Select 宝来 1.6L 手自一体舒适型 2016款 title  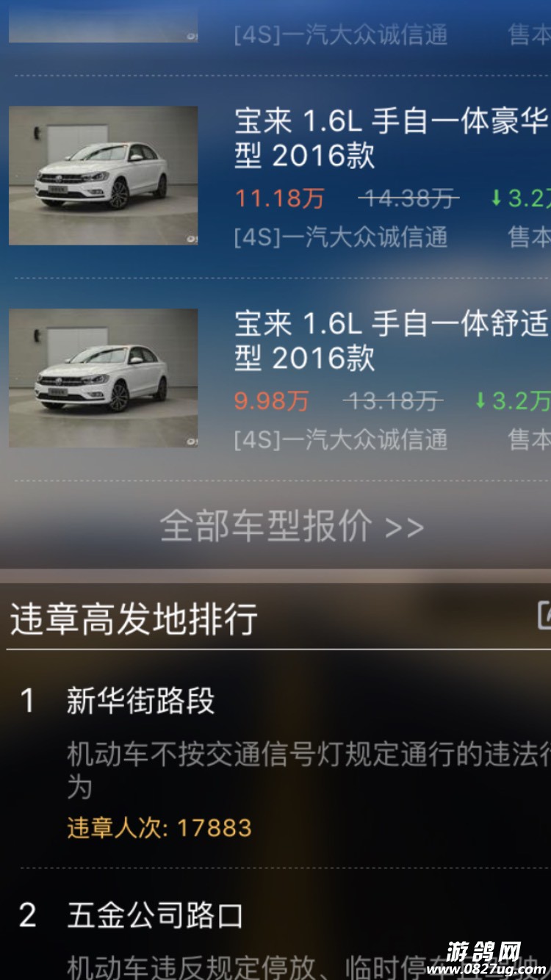coord(392,341)
